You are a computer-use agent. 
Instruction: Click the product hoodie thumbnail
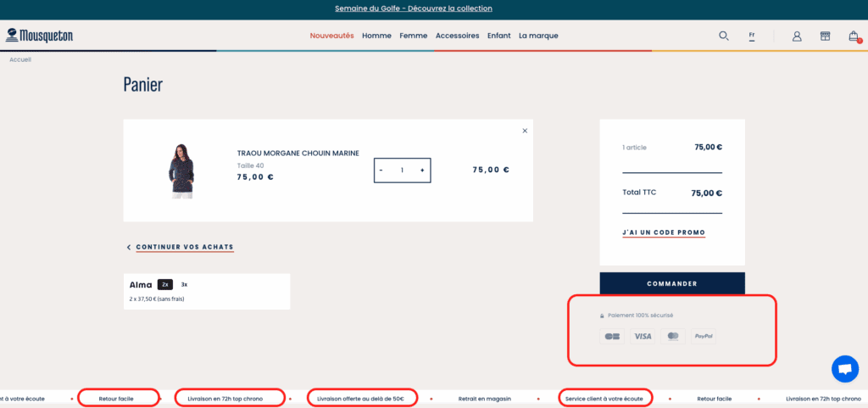point(181,171)
